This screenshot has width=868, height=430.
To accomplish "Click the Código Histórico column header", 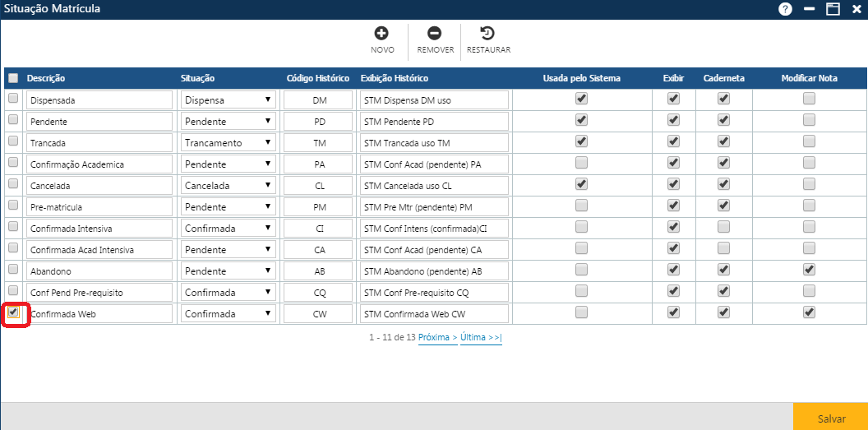I will [x=317, y=78].
